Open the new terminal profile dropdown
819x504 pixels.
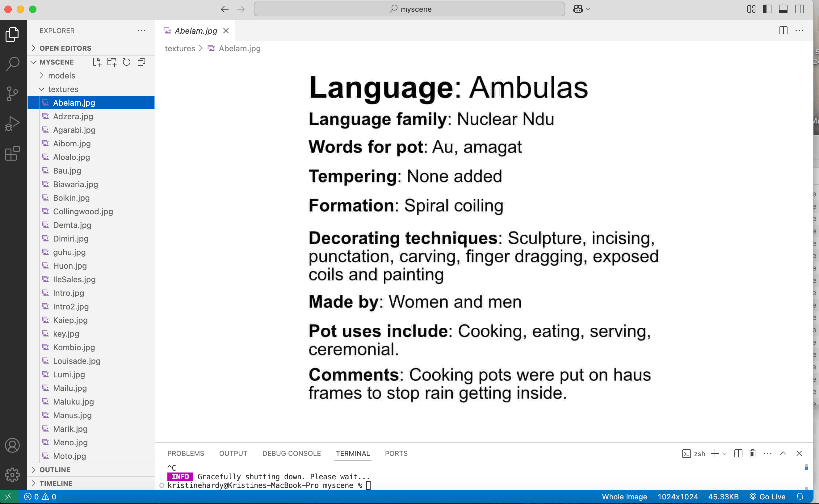click(x=725, y=454)
